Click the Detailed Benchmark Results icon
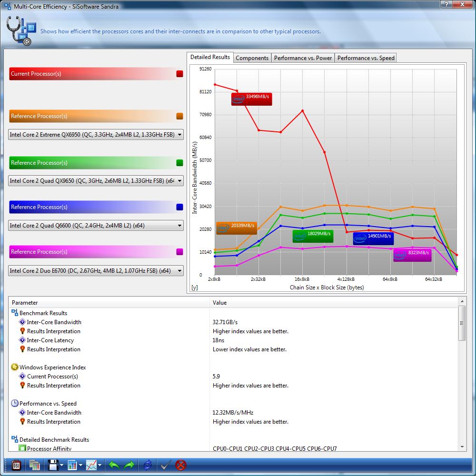The width and height of the screenshot is (476, 476). click(x=15, y=439)
